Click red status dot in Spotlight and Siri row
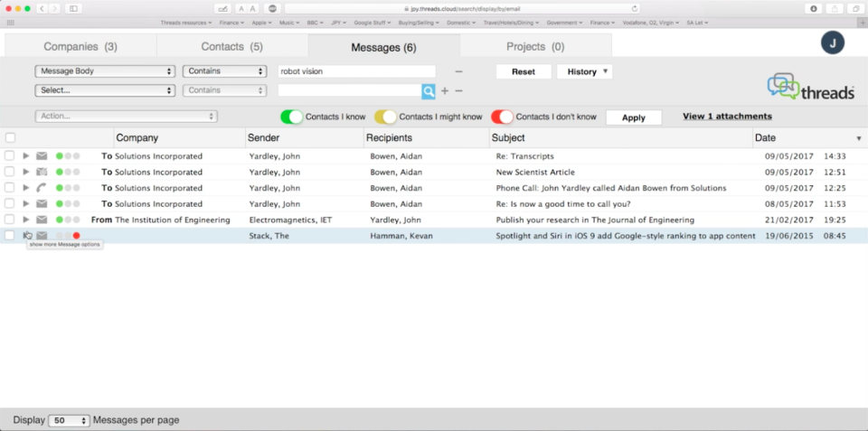Image resolution: width=868 pixels, height=431 pixels. coord(76,236)
